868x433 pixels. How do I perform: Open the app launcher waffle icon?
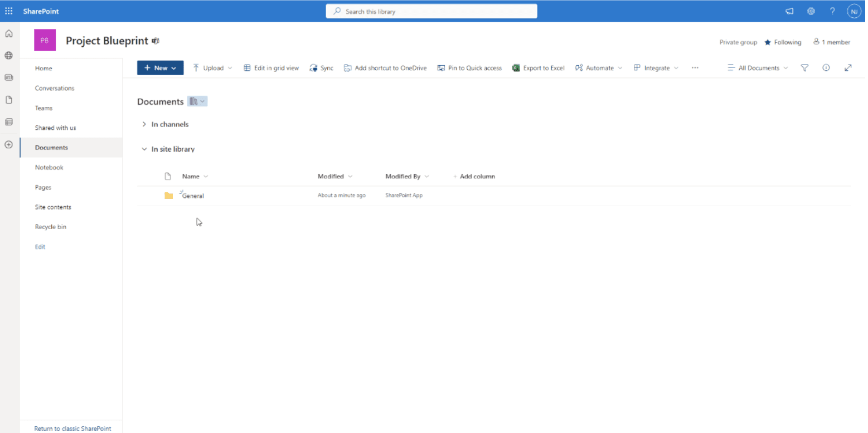coord(8,11)
